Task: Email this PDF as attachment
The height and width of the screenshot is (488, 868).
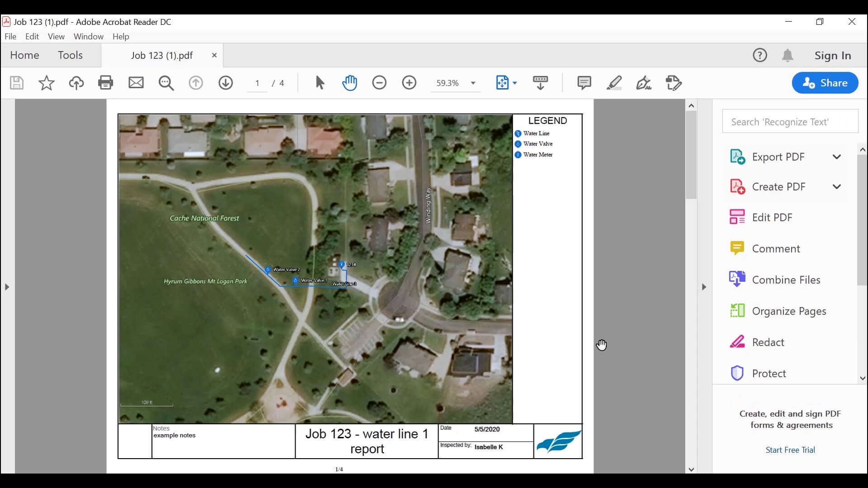Action: (136, 83)
